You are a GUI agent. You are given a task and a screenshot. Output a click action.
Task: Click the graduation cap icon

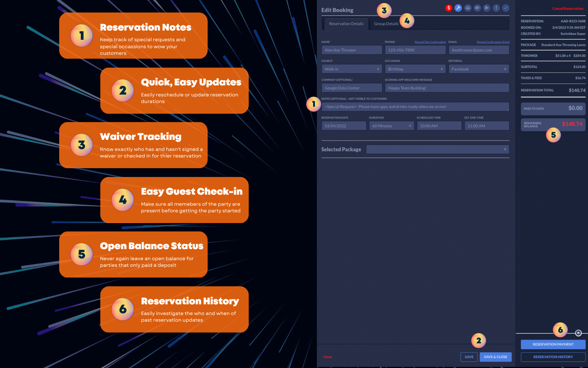point(477,8)
